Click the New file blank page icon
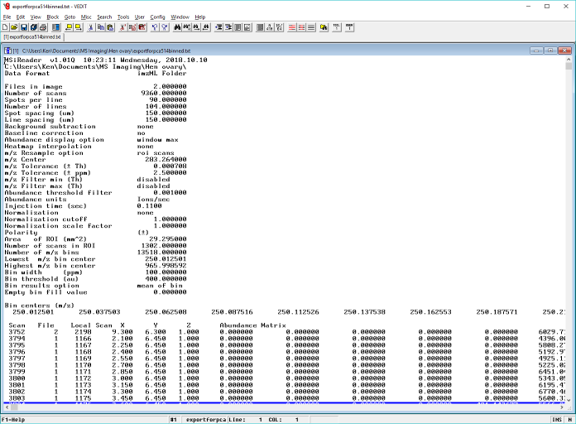This screenshot has height=424, width=576. coord(5,27)
